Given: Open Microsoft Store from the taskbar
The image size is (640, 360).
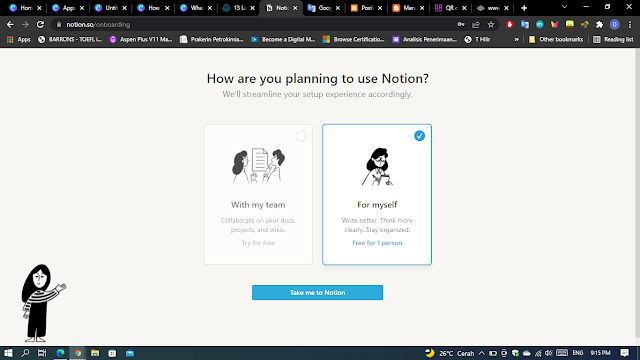Looking at the screenshot, I should click(x=112, y=353).
